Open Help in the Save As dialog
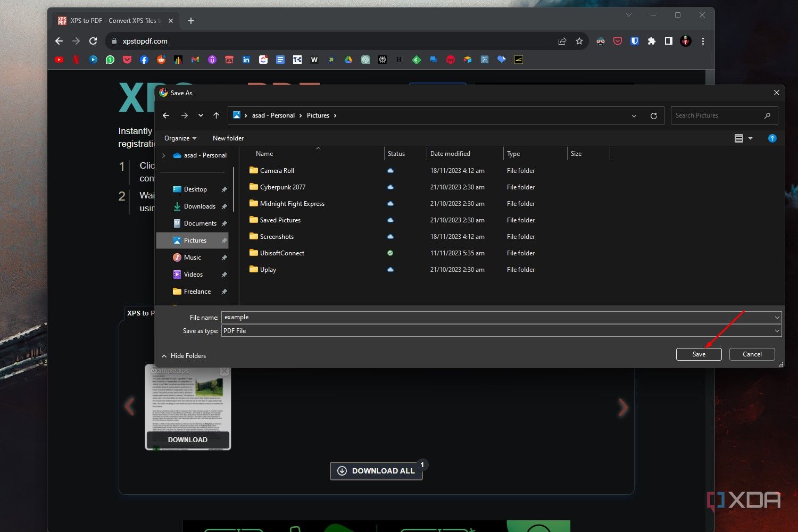 [x=772, y=138]
